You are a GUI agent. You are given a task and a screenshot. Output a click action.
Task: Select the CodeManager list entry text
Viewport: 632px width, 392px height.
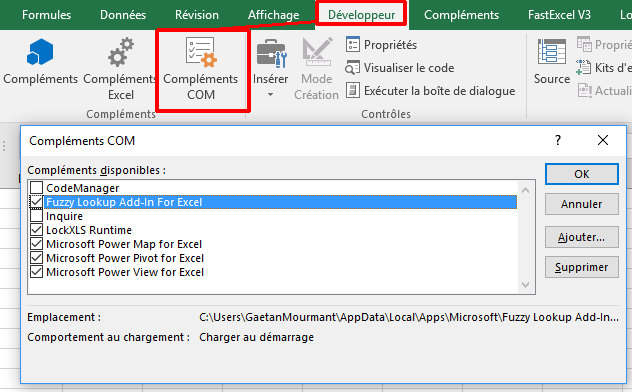tap(83, 188)
